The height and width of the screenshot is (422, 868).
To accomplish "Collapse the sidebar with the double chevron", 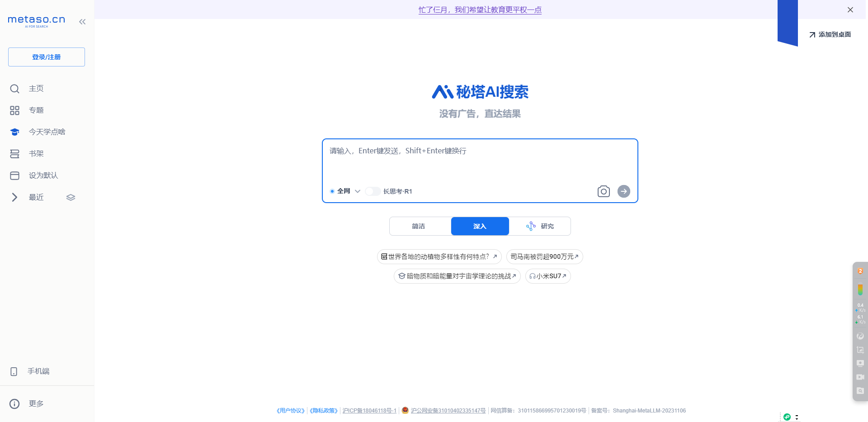I will [82, 22].
